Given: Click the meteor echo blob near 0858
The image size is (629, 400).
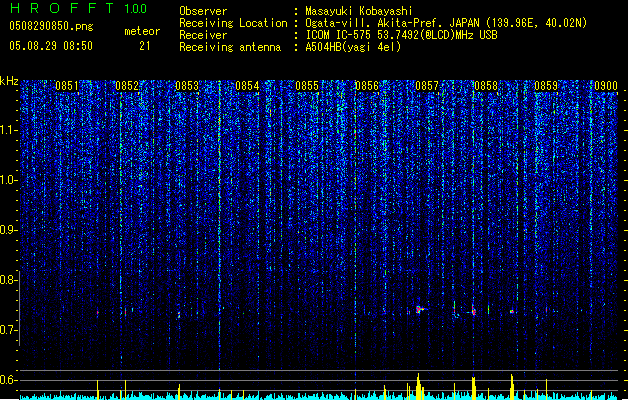Looking at the screenshot, I should click(x=474, y=311).
